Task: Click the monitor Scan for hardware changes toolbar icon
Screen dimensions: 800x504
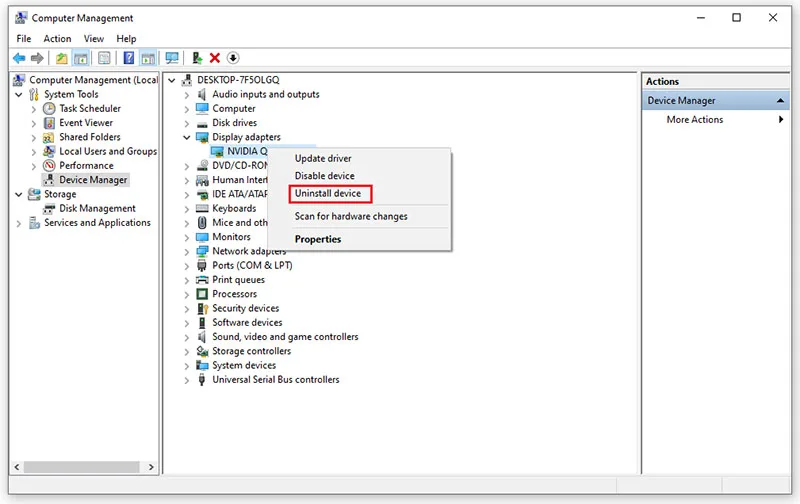Action: (x=172, y=58)
